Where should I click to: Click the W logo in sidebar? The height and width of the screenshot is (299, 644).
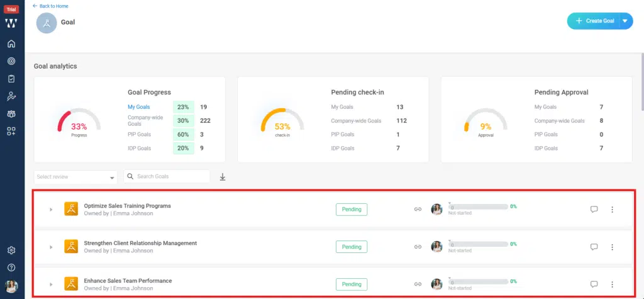pyautogui.click(x=11, y=23)
